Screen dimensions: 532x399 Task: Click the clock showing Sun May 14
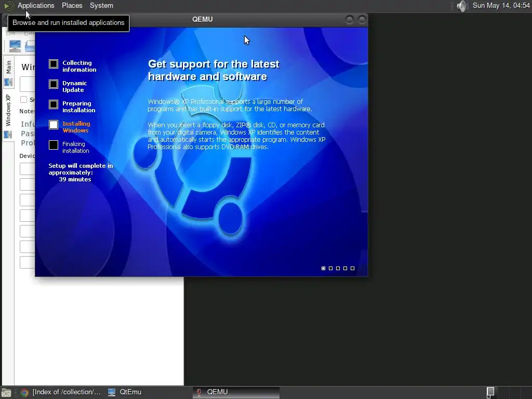point(501,5)
